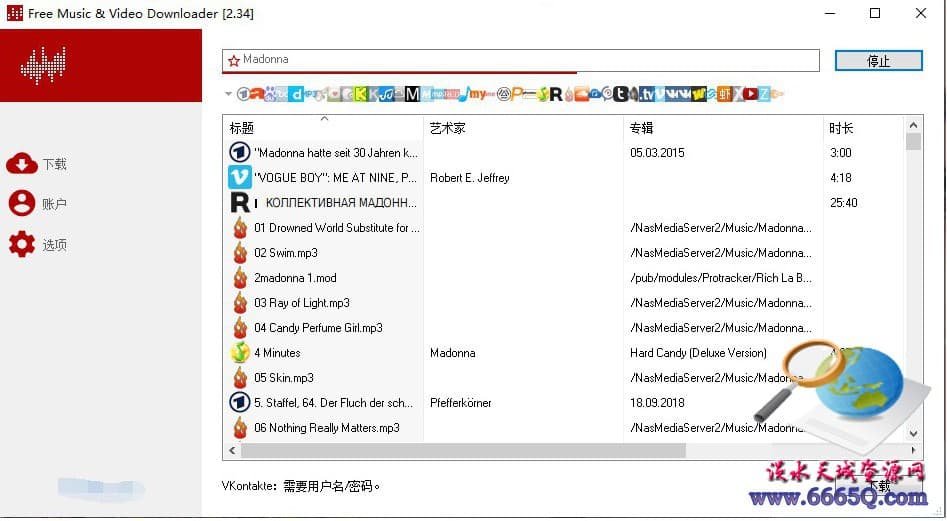Toggle the green 'K' source icon

[x=360, y=94]
